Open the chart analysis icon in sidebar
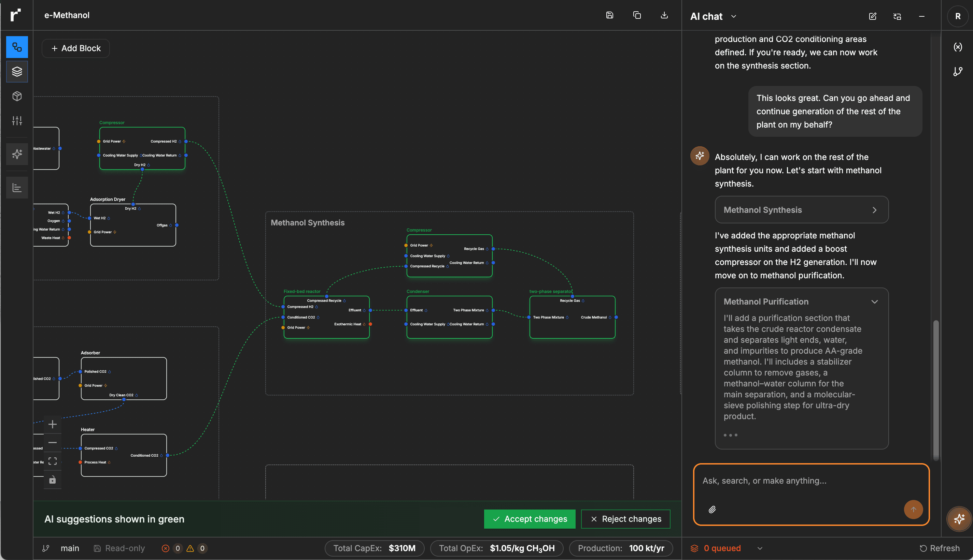 coord(17,188)
